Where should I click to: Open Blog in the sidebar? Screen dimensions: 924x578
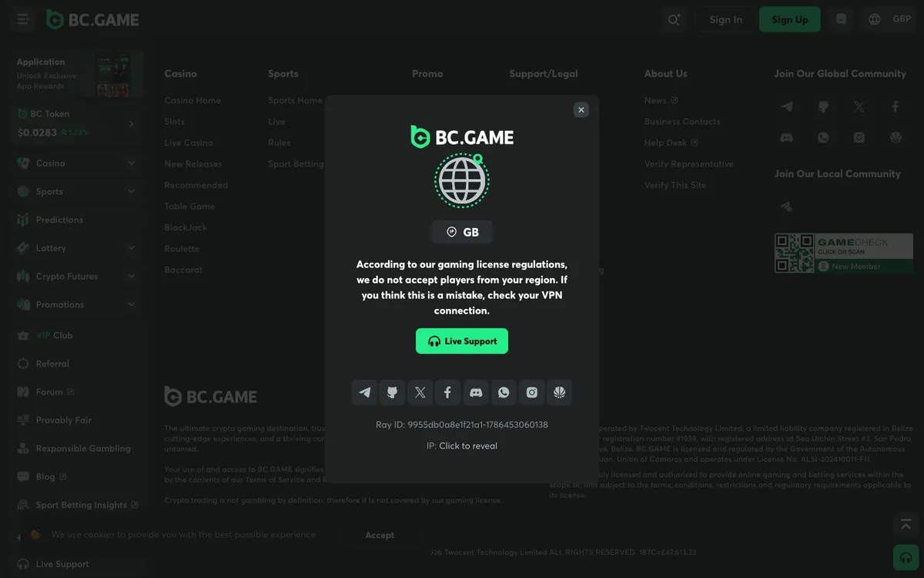click(x=78, y=476)
